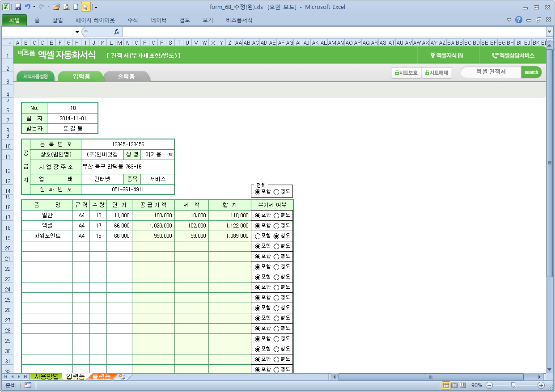Click the zoom slider handle
The image size is (555, 392).
click(513, 385)
